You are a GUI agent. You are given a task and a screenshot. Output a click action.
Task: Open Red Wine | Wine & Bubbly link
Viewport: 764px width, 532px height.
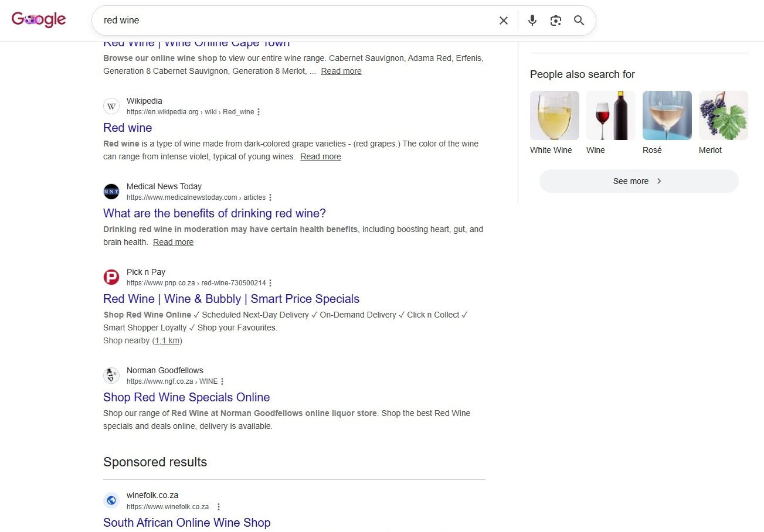pyautogui.click(x=232, y=299)
